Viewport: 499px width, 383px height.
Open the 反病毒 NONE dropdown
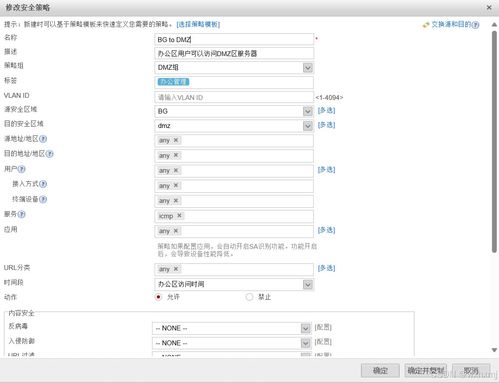pyautogui.click(x=305, y=328)
